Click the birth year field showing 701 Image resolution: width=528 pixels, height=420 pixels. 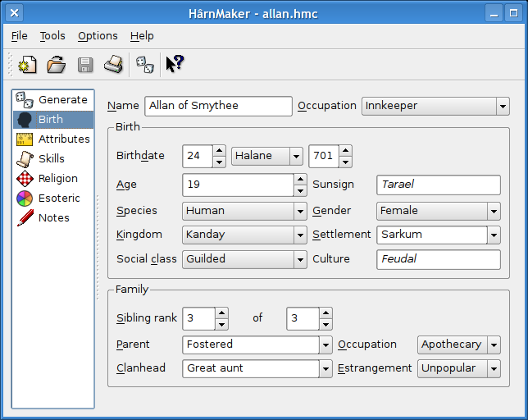tap(324, 157)
